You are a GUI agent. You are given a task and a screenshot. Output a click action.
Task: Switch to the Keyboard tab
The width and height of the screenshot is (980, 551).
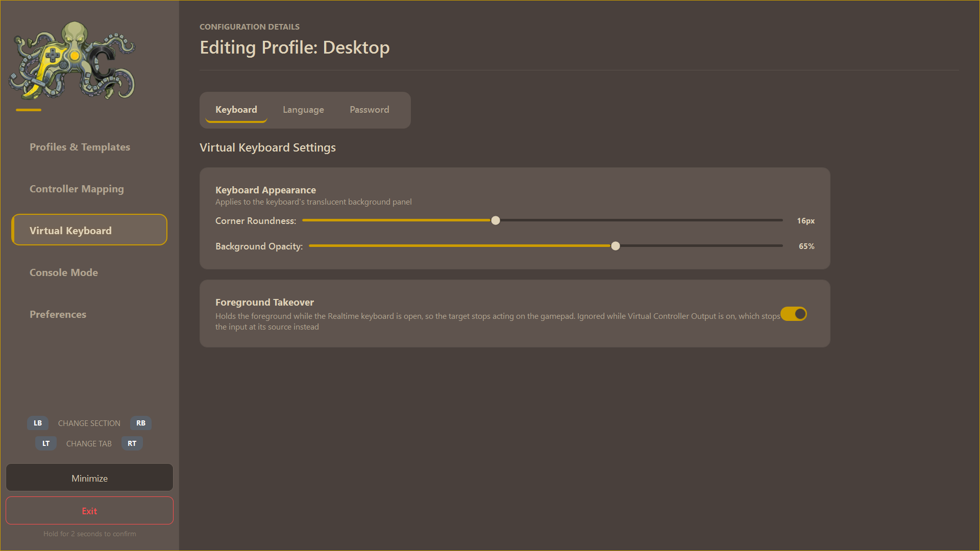click(x=236, y=110)
